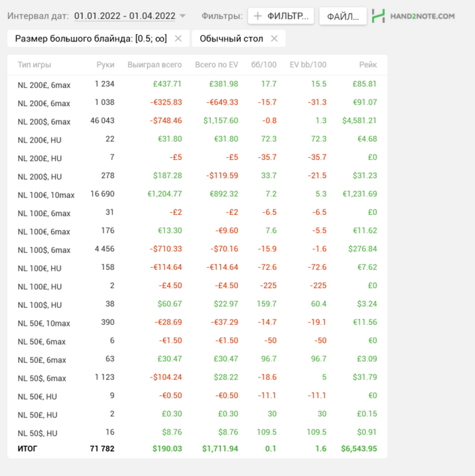Sort by Выиграл всего column

(x=154, y=65)
